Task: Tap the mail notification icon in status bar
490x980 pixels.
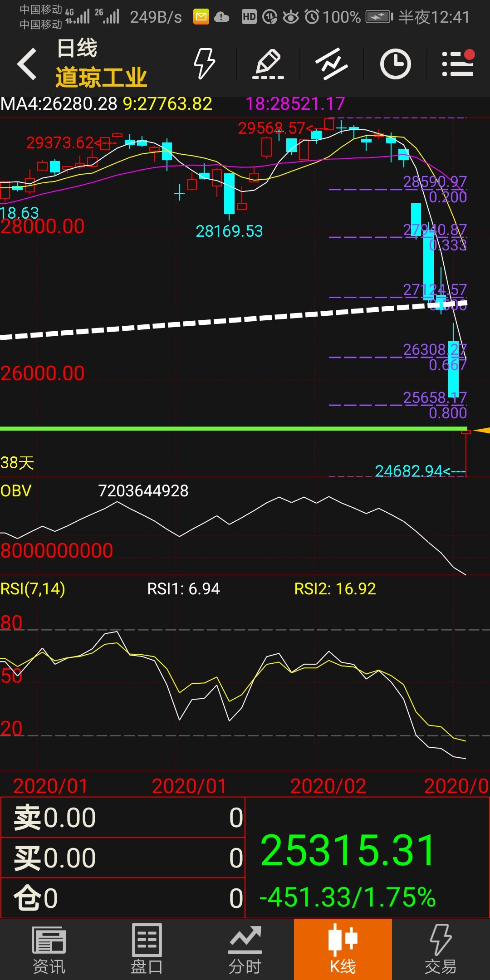Action: tap(201, 17)
